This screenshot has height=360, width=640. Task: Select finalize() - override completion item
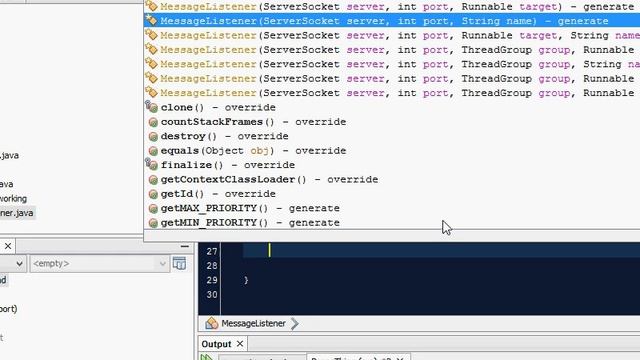click(x=392, y=165)
